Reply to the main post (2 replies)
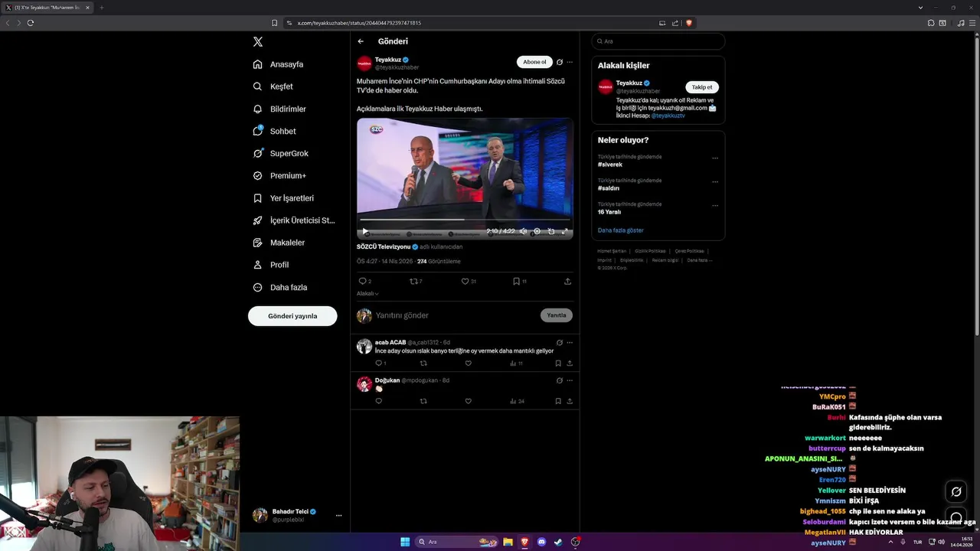Screen dimensions: 980x551 pyautogui.click(x=364, y=282)
